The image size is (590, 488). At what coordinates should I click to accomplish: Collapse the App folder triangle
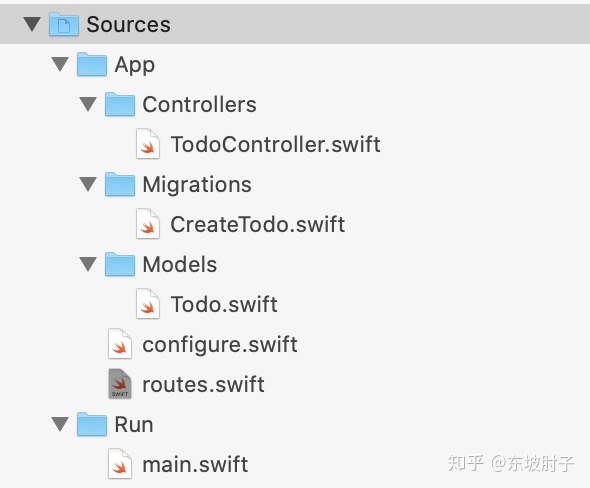tap(60, 64)
